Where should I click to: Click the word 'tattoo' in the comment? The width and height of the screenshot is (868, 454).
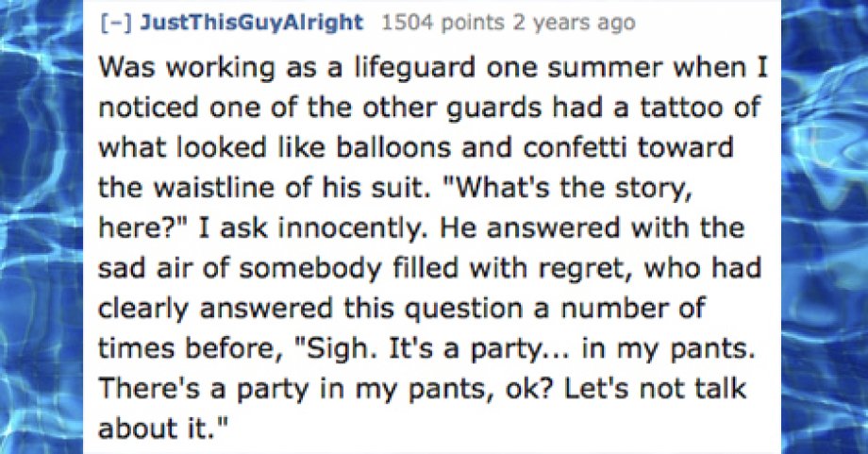[682, 108]
